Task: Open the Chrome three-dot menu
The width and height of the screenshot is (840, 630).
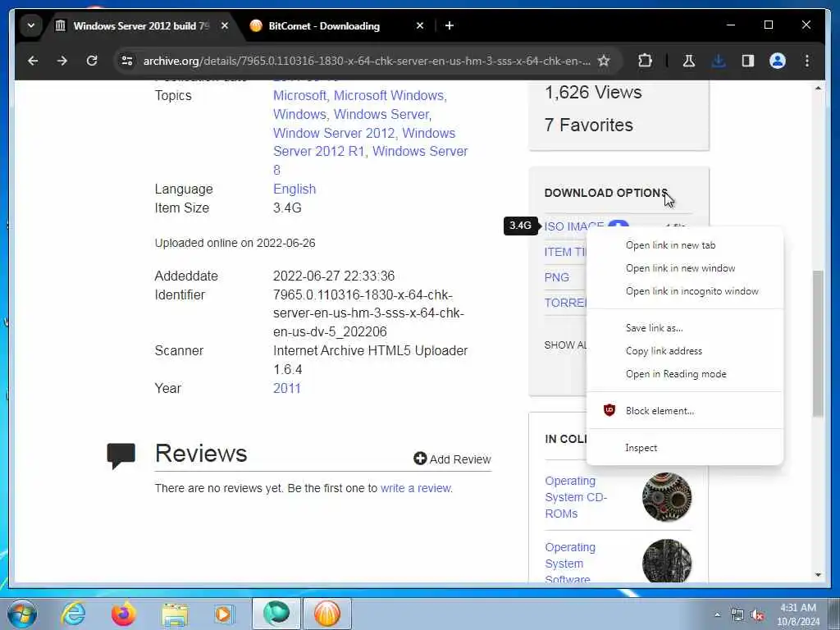Action: pos(807,61)
